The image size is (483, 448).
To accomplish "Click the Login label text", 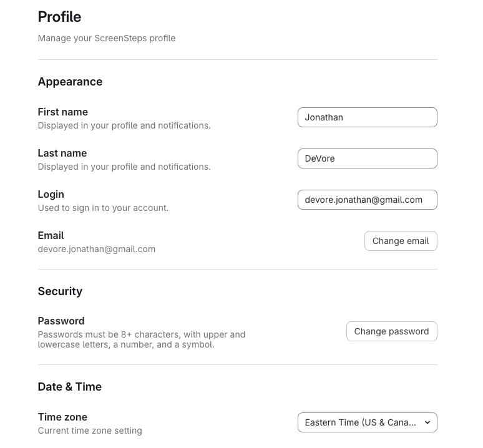I will (51, 194).
